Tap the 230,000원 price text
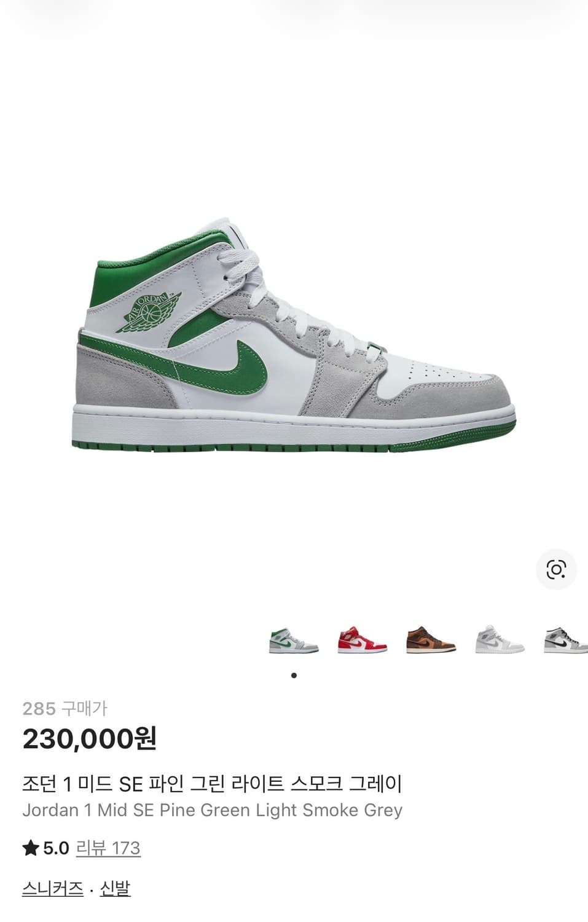The height and width of the screenshot is (922, 588). point(90,739)
